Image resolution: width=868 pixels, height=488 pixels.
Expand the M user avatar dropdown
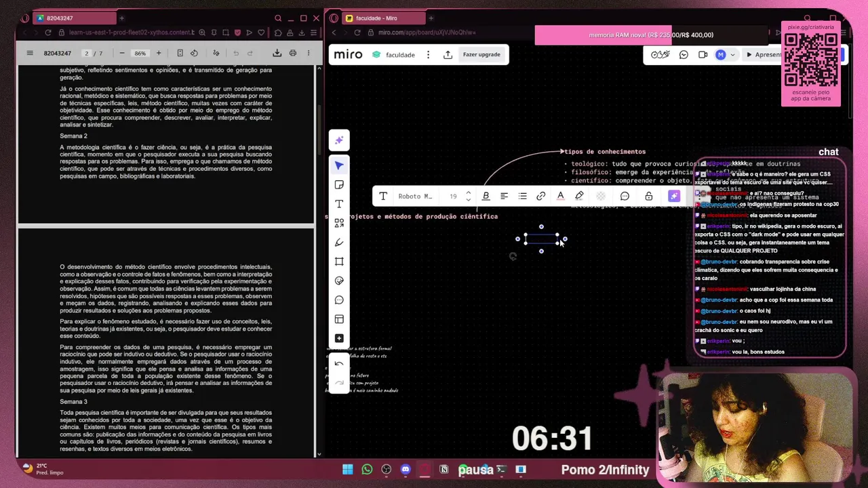click(726, 54)
